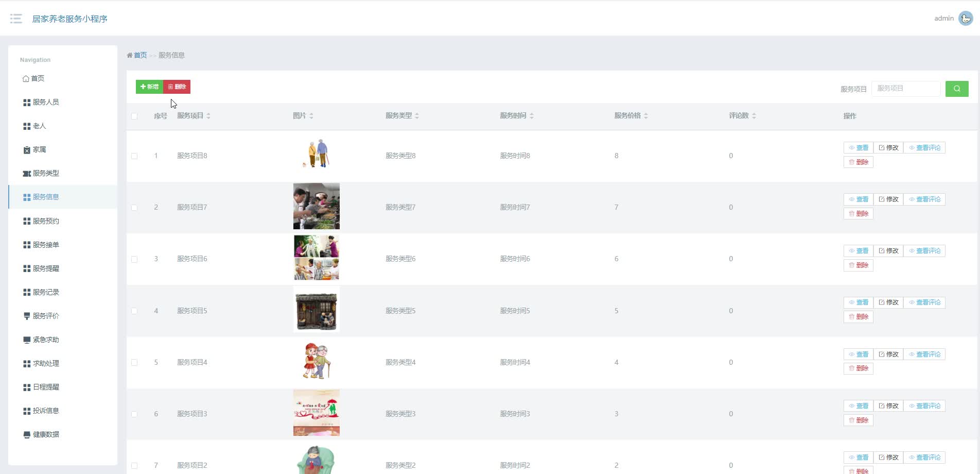Open 服务接单 in the sidebar
Viewport: 980px width, 474px height.
click(x=63, y=245)
